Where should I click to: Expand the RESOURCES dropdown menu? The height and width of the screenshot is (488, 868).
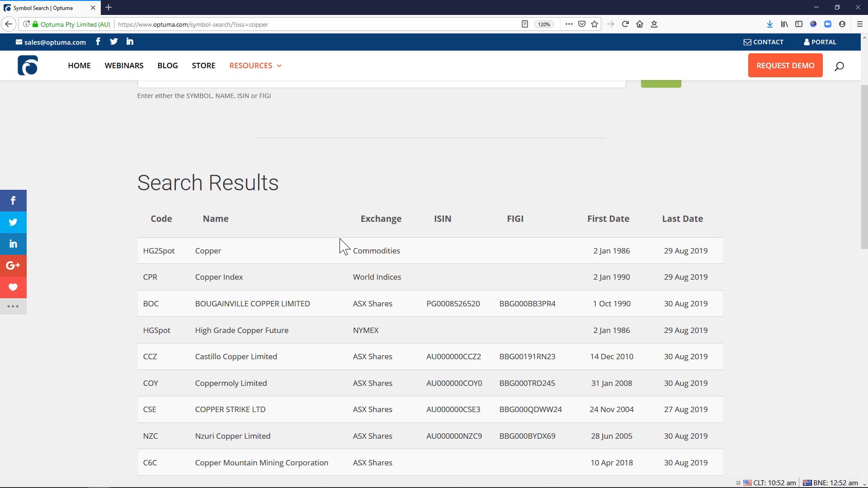[255, 66]
